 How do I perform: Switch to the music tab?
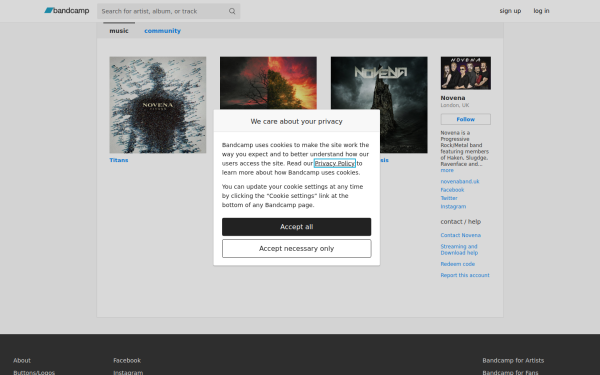click(x=119, y=31)
